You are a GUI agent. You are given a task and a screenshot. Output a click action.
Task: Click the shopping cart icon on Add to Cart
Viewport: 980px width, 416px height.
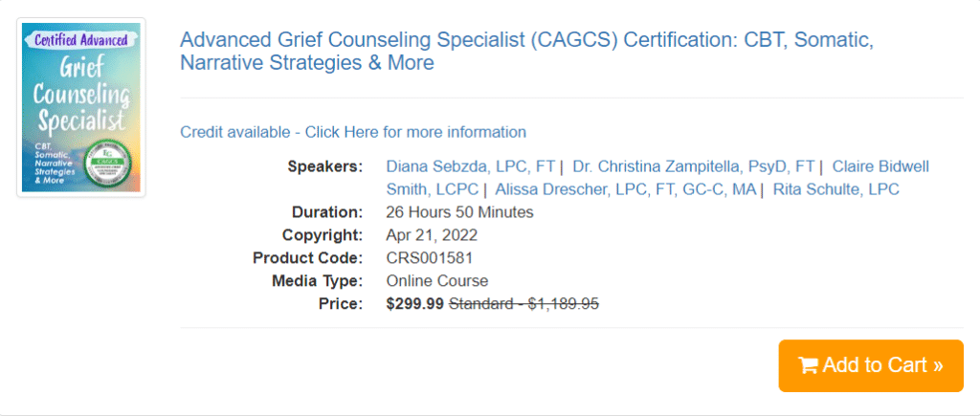click(x=808, y=365)
